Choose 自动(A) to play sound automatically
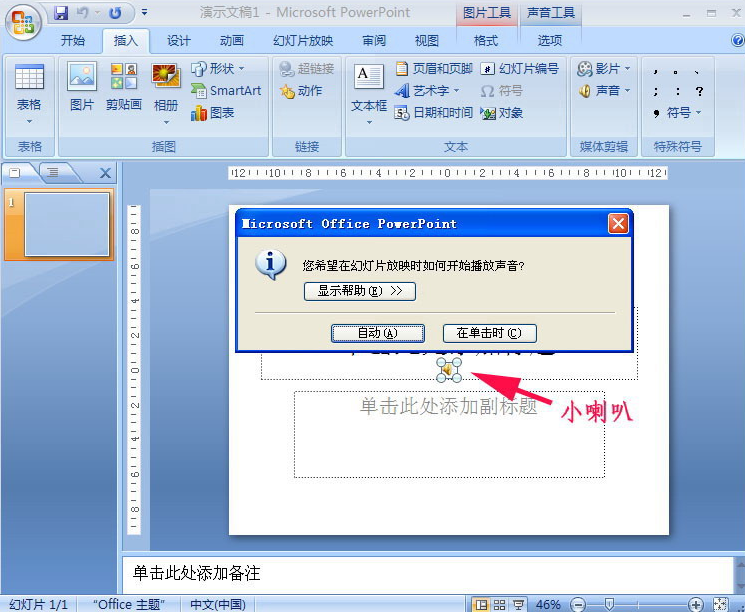The height and width of the screenshot is (612, 745). pos(378,333)
